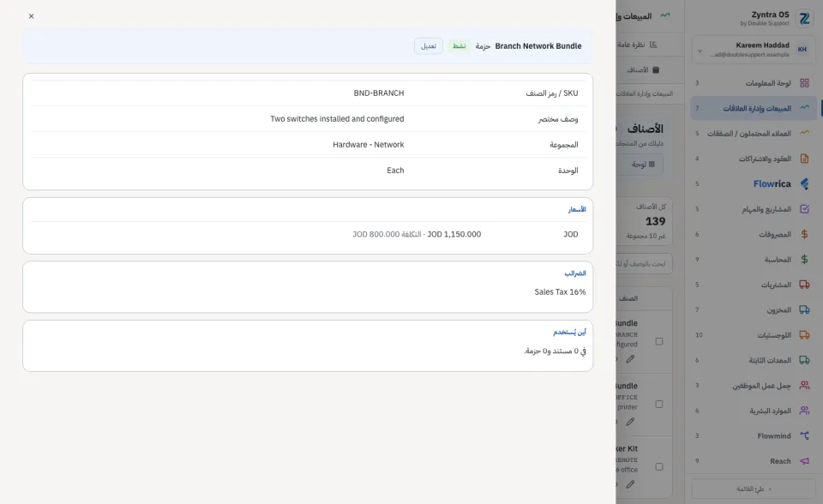Image resolution: width=823 pixels, height=504 pixels.
Task: Open the Flowrica module icon
Action: coord(804,183)
